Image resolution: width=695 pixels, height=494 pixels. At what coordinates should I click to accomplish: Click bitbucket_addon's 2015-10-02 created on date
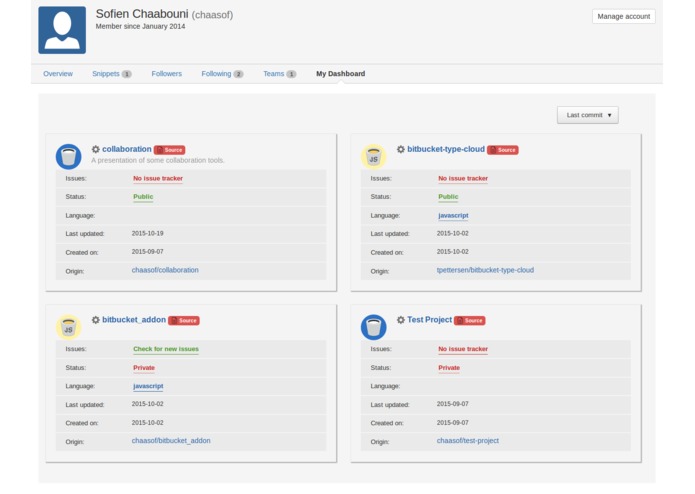click(148, 423)
